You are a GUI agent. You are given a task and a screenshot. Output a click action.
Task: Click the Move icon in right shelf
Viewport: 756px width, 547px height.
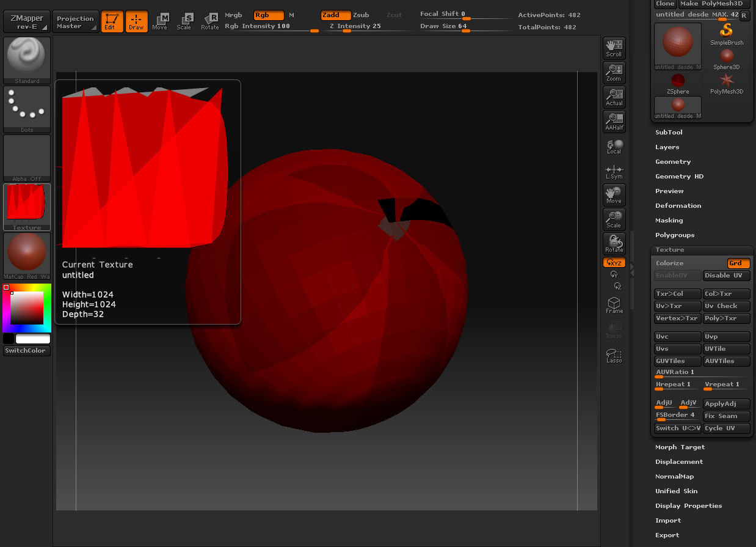pyautogui.click(x=614, y=195)
